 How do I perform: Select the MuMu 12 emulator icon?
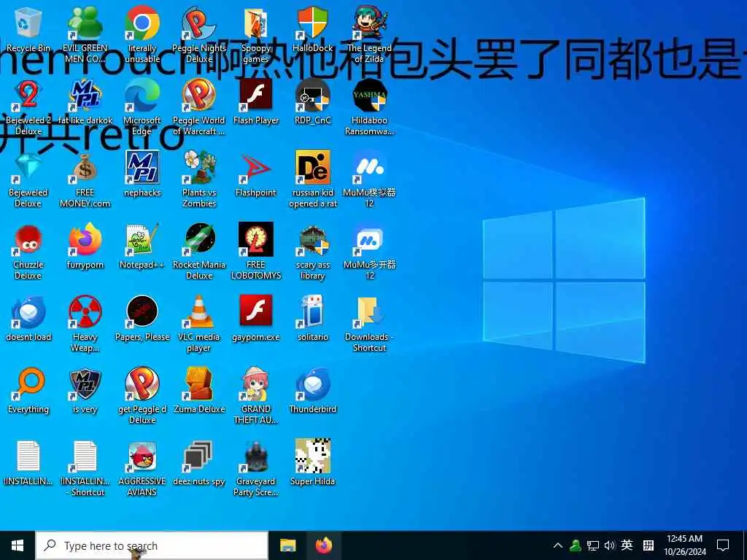click(370, 168)
